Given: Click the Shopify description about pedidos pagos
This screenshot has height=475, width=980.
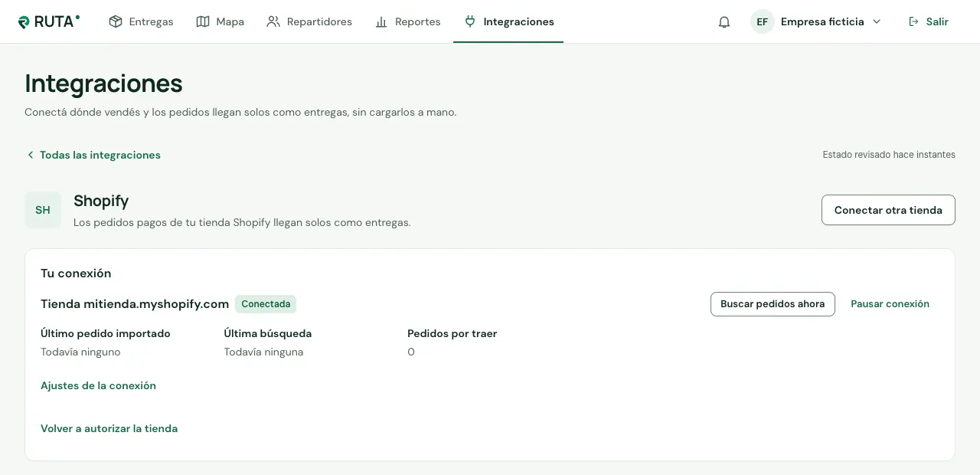Looking at the screenshot, I should tap(242, 222).
